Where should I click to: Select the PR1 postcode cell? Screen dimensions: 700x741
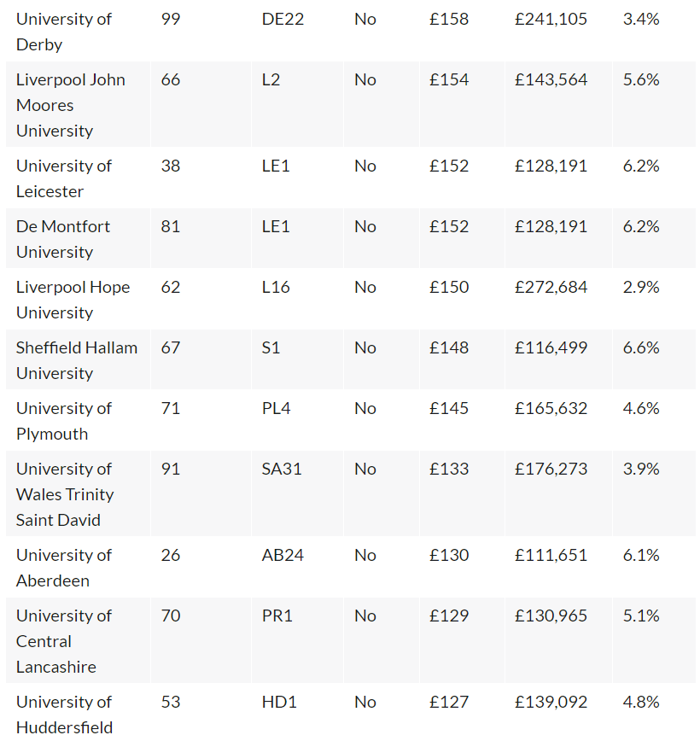298,640
